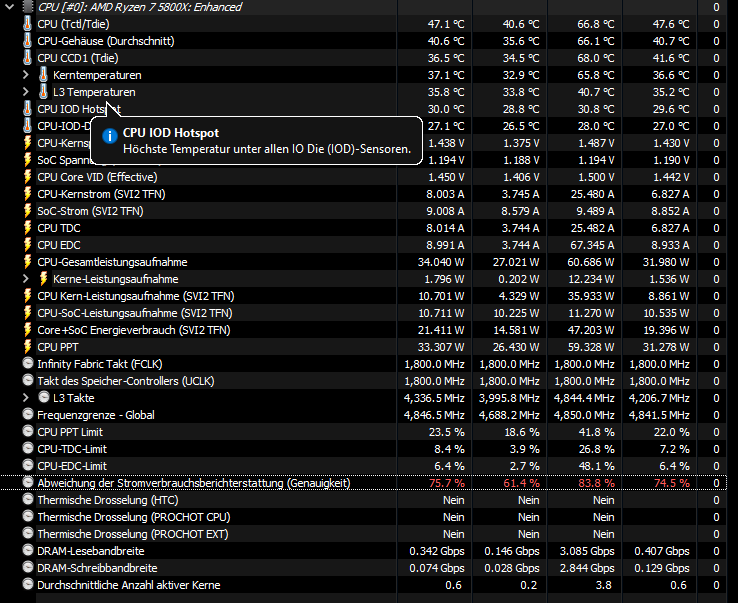This screenshot has height=603, width=738.
Task: Select Thermische Drosselung (HTC) label
Action: coord(108,500)
